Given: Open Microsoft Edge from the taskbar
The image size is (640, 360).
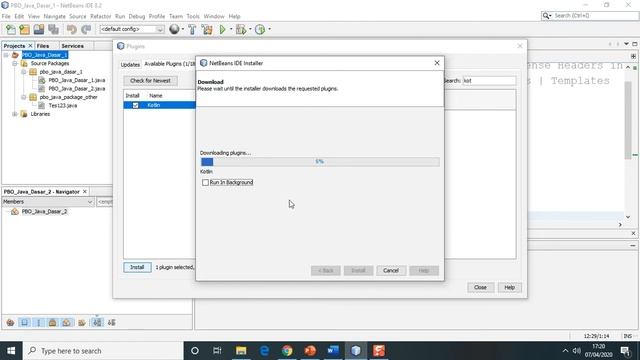Looking at the screenshot, I should (264, 351).
